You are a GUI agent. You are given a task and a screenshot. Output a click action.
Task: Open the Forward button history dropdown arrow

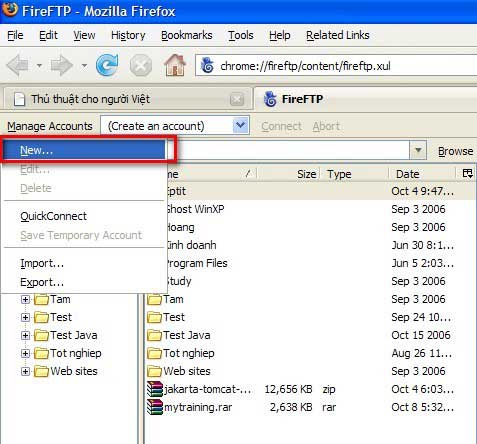[84, 66]
